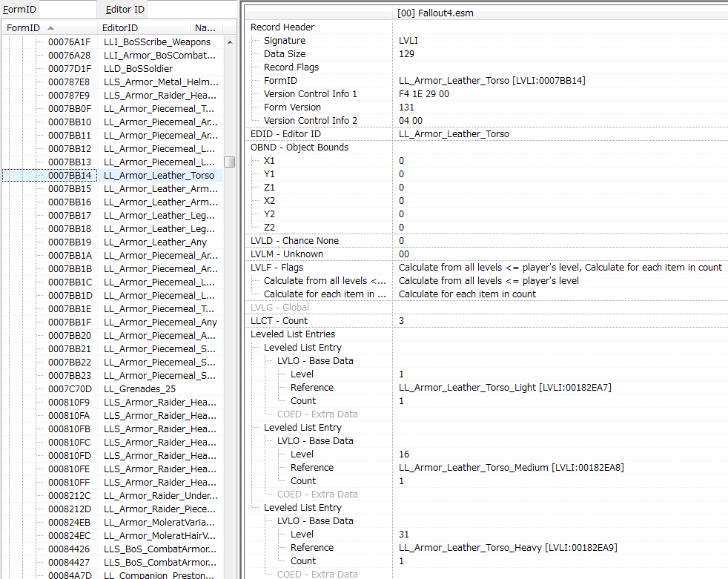
Task: Click the Form Version value 131
Action: [406, 107]
